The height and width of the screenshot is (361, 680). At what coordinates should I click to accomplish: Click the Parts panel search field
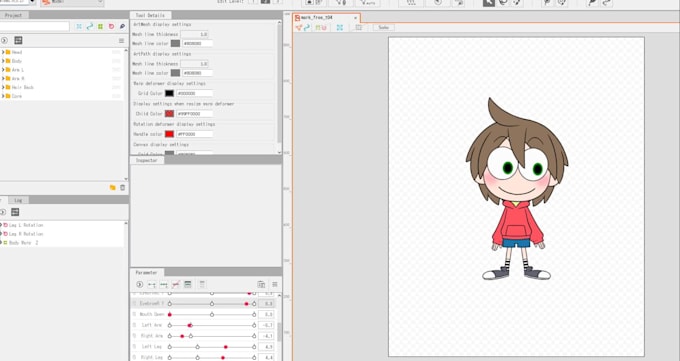click(35, 26)
